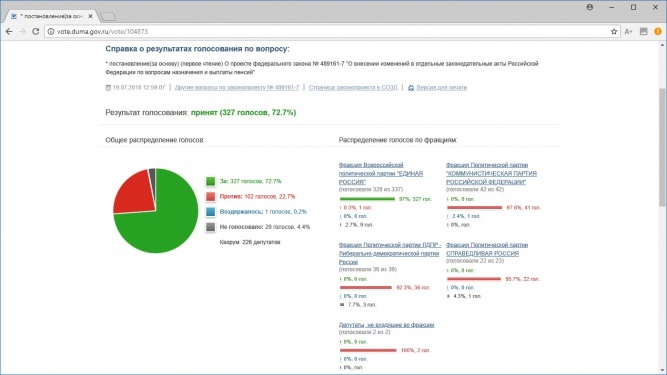Click the browser back arrow

(9, 31)
